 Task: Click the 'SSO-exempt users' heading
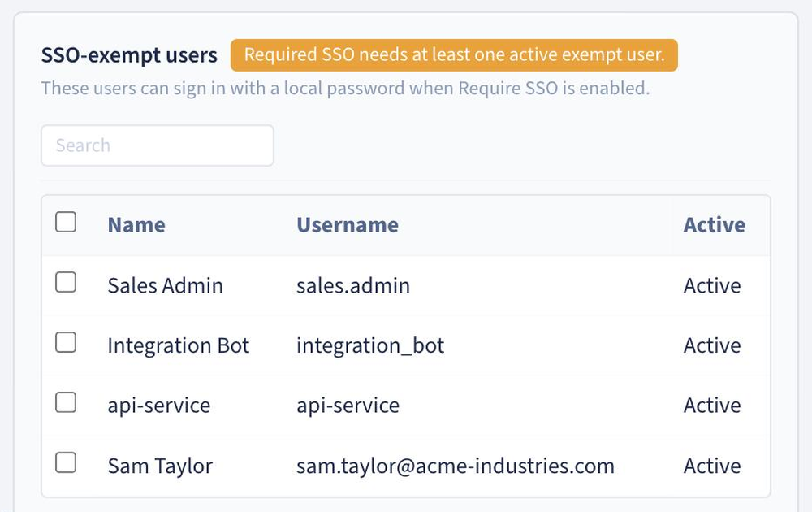(x=129, y=55)
